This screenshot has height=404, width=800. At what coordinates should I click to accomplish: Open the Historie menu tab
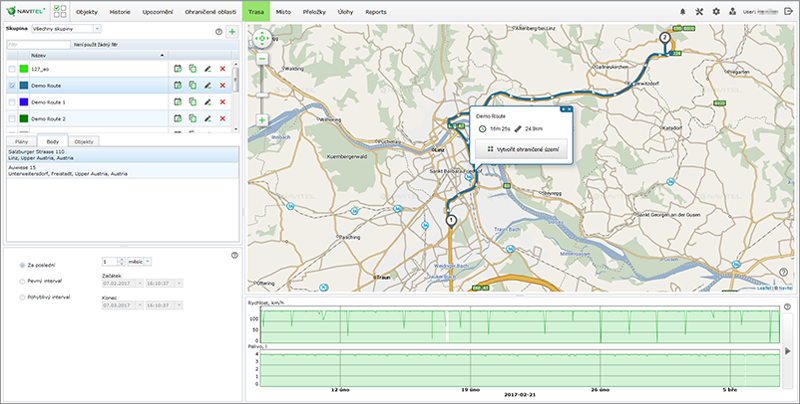point(119,11)
